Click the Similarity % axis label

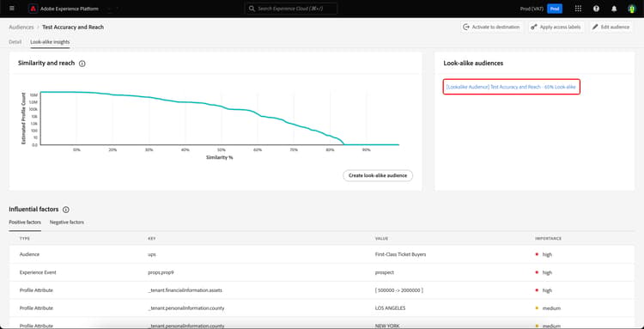click(219, 157)
